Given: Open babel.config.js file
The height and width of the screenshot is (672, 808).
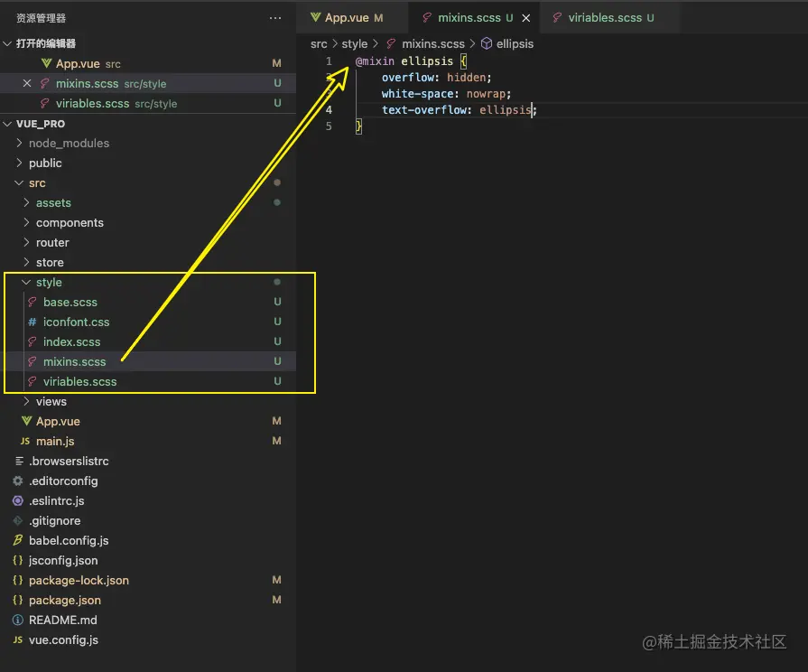Looking at the screenshot, I should [x=148, y=540].
